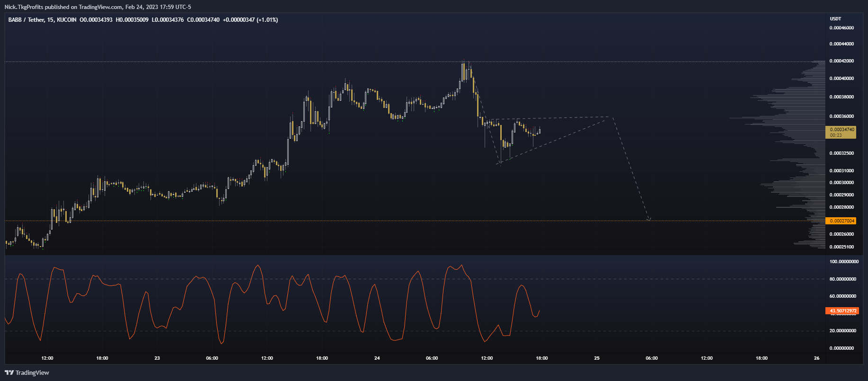
Task: Click the 100.00000000 oscillator scale label
Action: coord(844,262)
